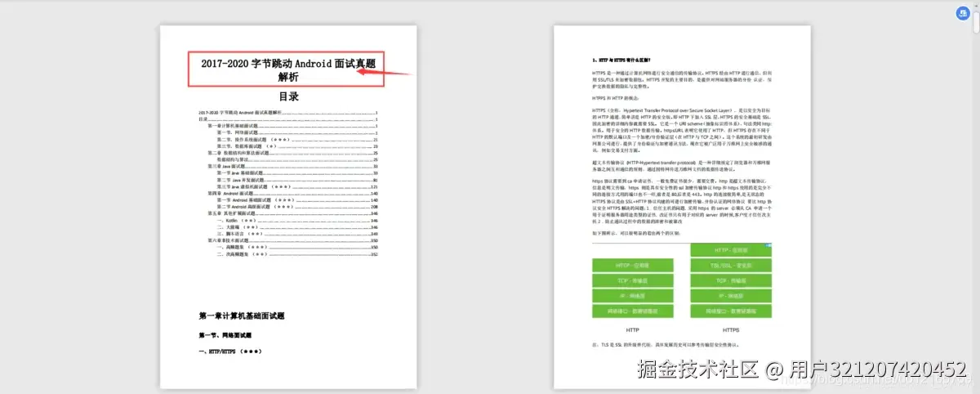Open TOC entry '第五章 其他扩展面试题'
Screen dimensions: 980x394
pyautogui.click(x=292, y=214)
